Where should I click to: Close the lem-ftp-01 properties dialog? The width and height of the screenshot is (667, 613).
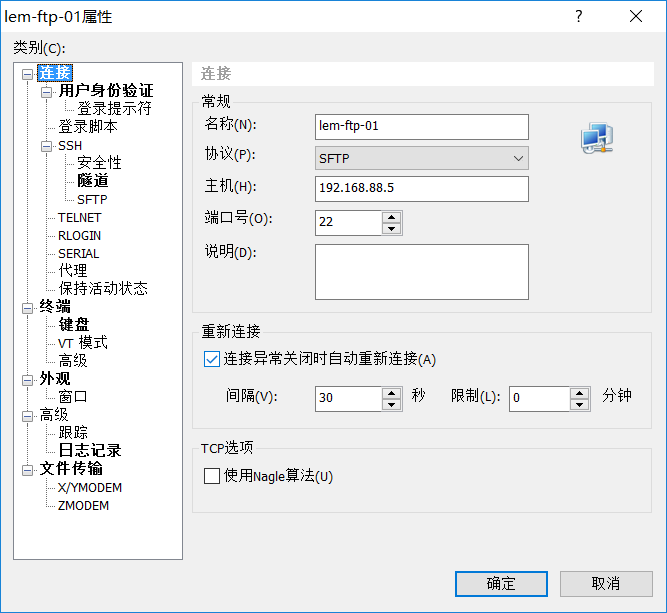coord(636,16)
